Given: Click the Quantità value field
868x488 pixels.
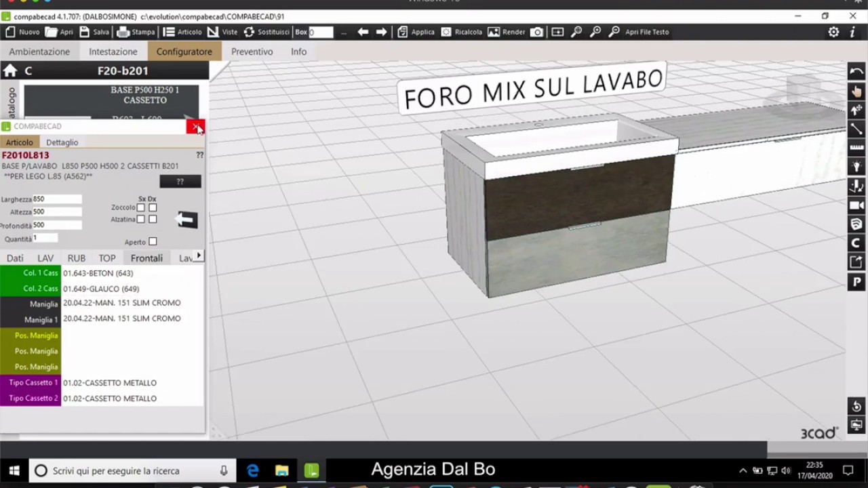Looking at the screenshot, I should click(x=45, y=238).
